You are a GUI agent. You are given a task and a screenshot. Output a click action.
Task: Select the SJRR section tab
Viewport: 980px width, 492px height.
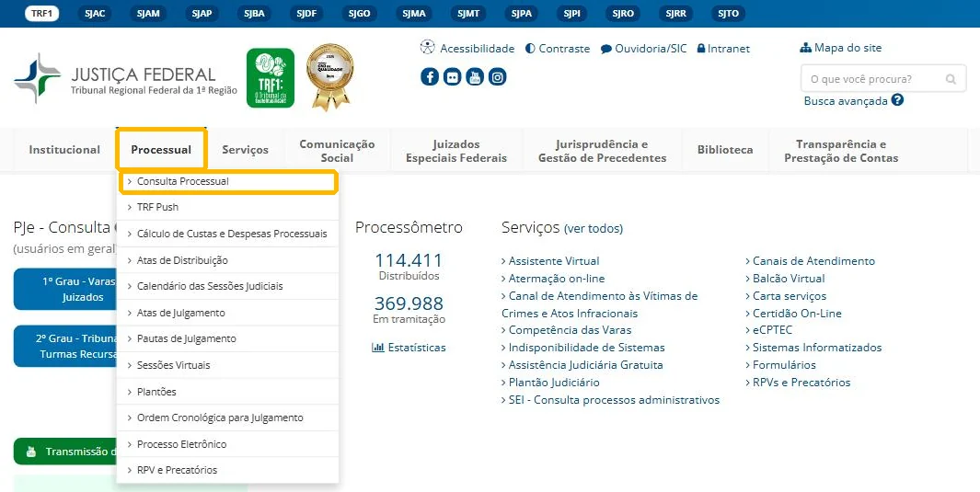(675, 13)
